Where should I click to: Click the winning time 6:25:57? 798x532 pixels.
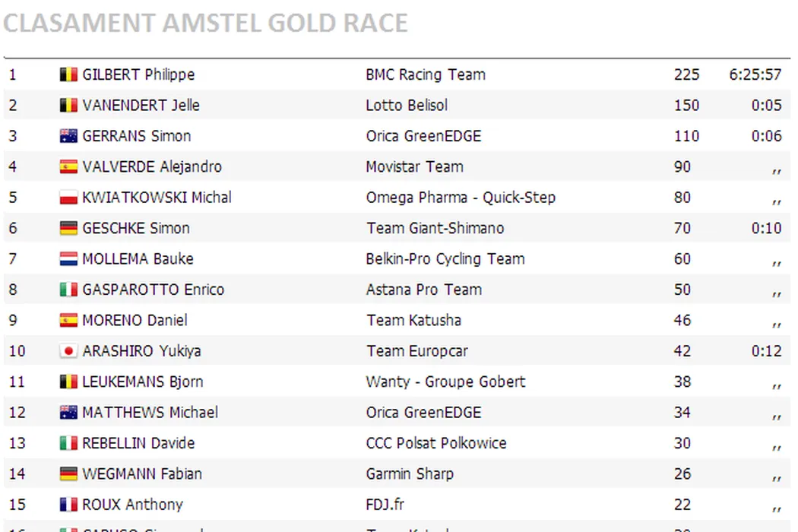[x=755, y=74]
